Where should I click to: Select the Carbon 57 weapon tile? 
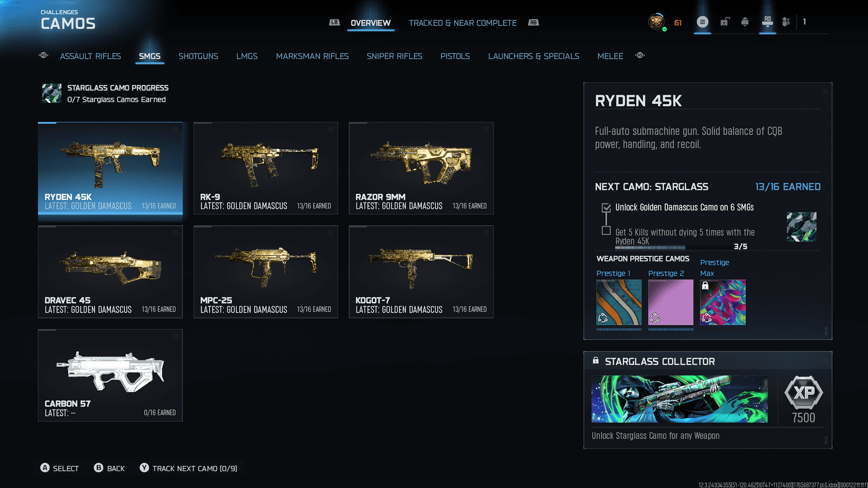point(110,375)
